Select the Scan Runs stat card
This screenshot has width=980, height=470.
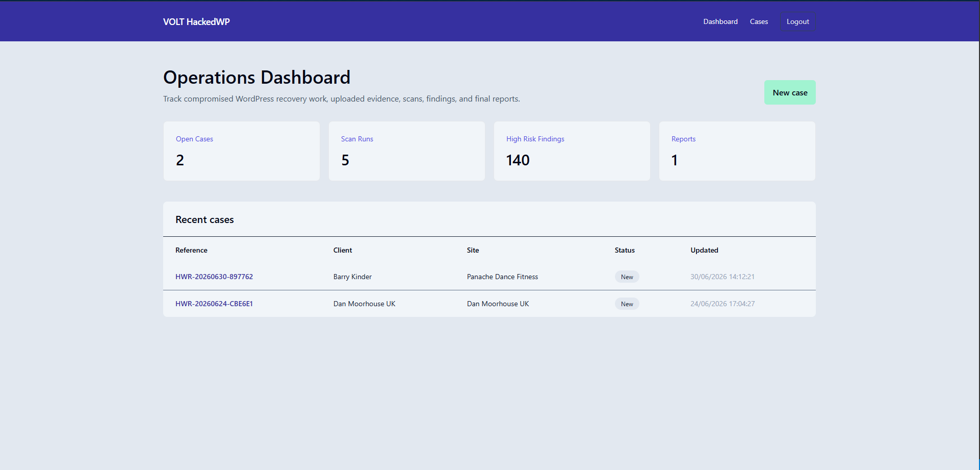tap(407, 151)
